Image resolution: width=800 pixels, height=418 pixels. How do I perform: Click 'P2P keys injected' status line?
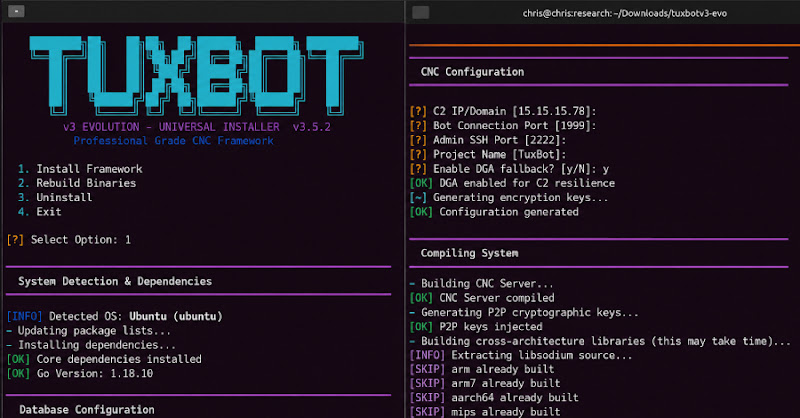point(476,327)
